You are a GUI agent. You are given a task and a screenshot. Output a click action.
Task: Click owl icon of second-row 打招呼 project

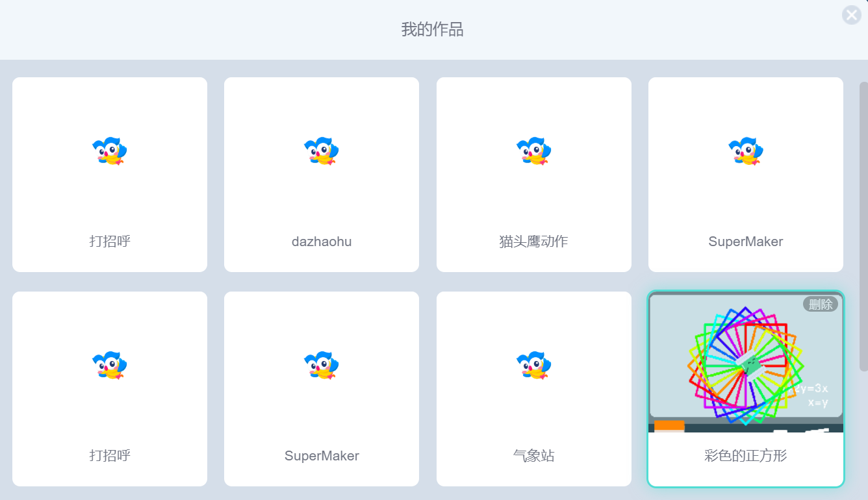110,365
